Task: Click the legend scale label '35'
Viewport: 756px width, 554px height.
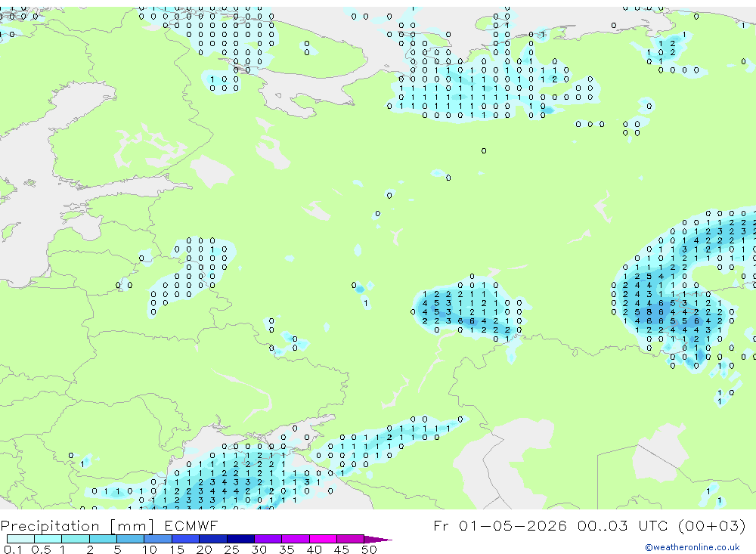Action: [287, 549]
